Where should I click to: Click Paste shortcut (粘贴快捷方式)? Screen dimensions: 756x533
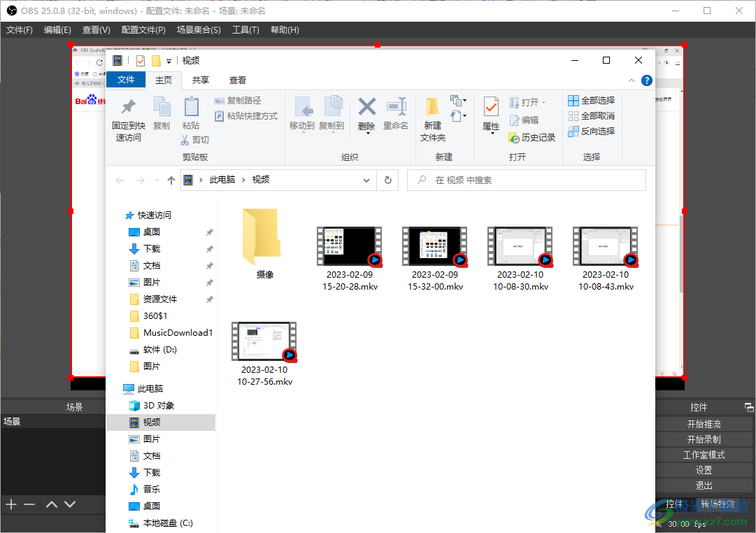click(x=246, y=116)
